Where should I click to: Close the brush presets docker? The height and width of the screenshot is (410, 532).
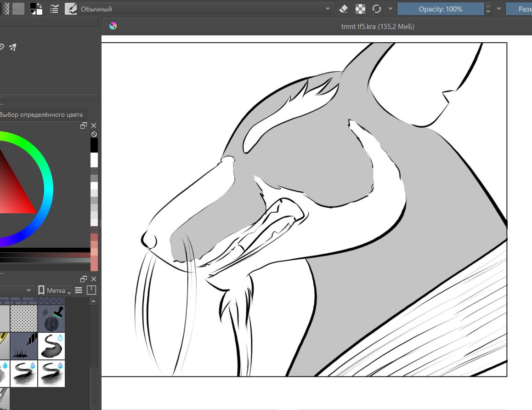[94, 279]
